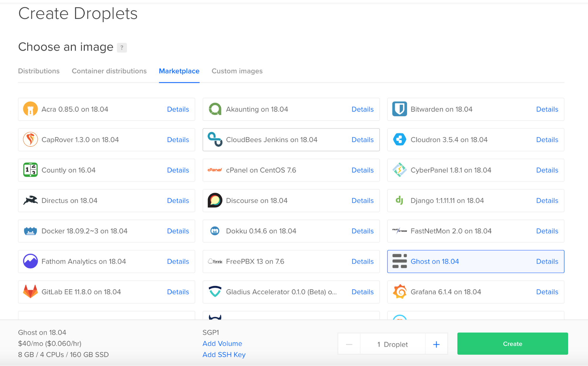Image resolution: width=588 pixels, height=366 pixels.
Task: Click the green Create button
Action: (x=512, y=344)
